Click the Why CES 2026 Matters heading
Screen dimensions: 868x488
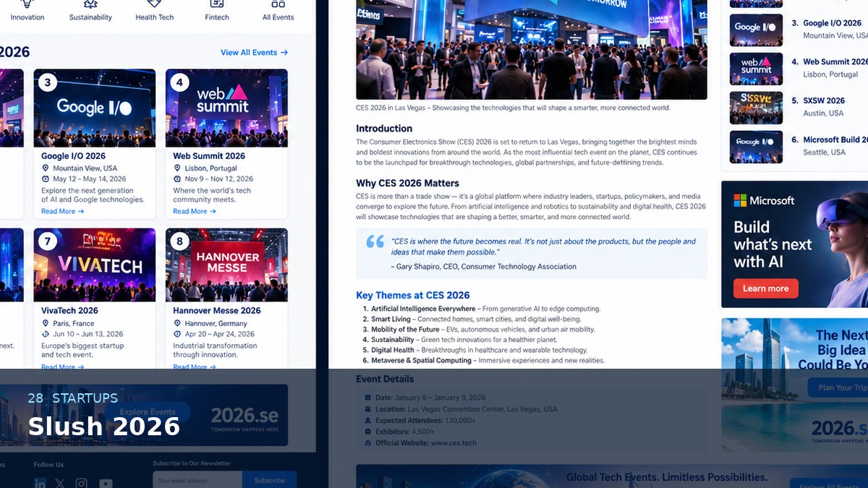click(407, 184)
